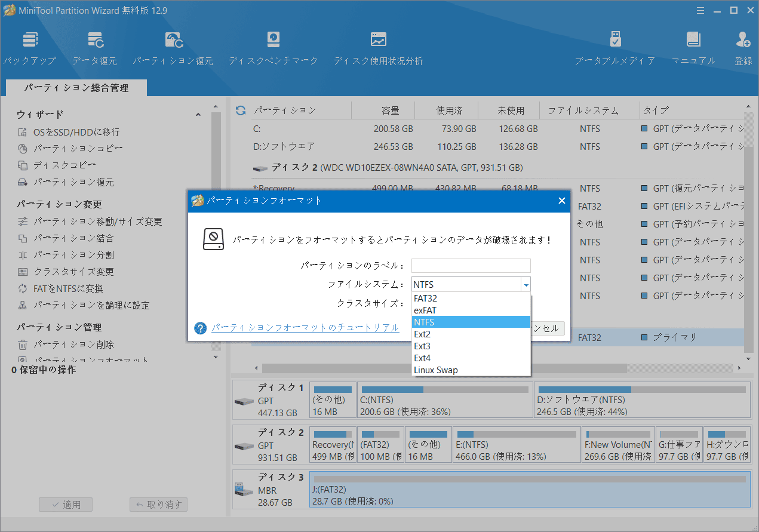This screenshot has width=759, height=532.
Task: Refresh the partition list with reload icon
Action: (x=241, y=110)
